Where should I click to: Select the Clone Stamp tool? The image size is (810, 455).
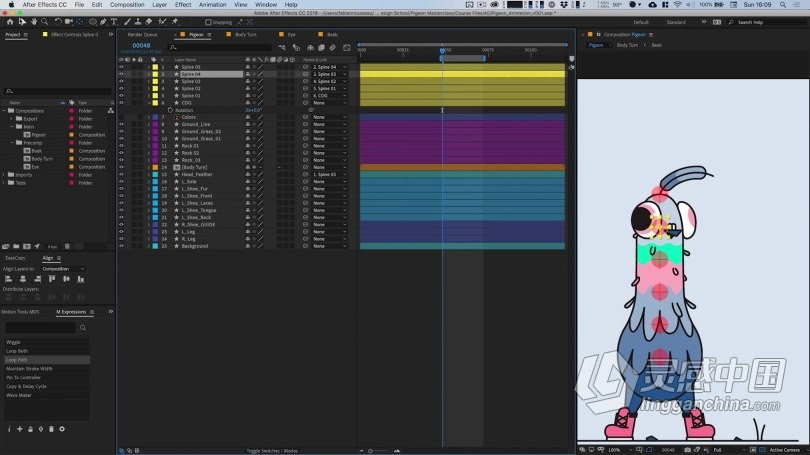tap(138, 22)
